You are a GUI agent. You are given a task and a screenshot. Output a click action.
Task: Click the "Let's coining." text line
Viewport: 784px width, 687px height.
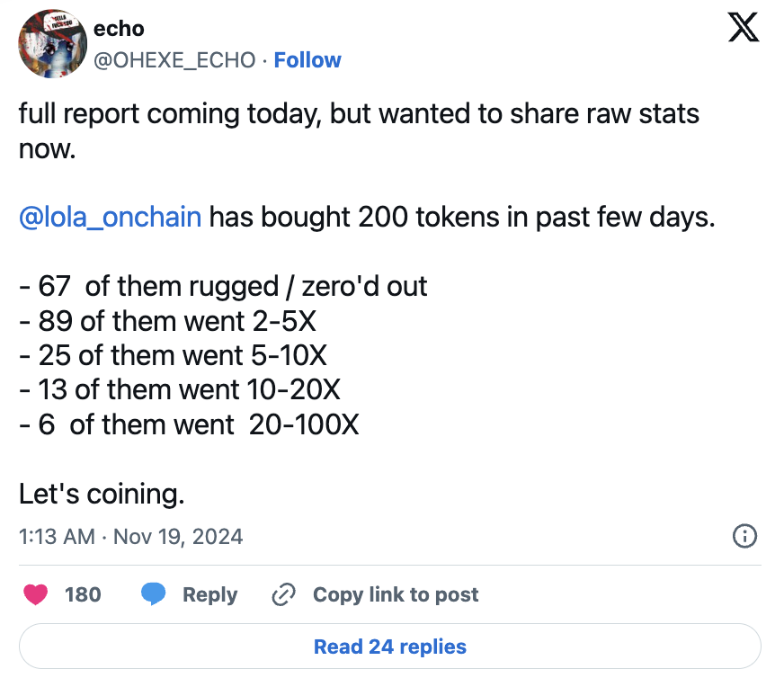point(102,494)
